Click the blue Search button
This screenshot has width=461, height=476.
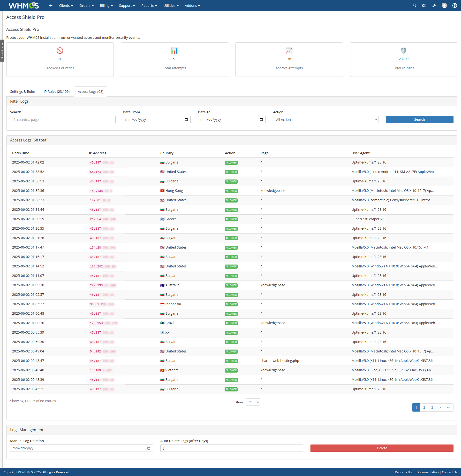(419, 119)
